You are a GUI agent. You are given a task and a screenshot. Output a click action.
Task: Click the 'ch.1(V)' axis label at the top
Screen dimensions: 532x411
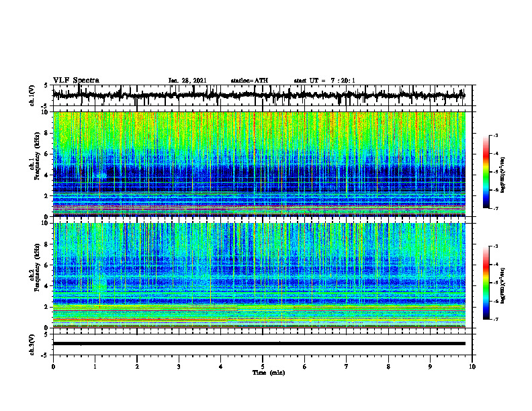click(32, 95)
